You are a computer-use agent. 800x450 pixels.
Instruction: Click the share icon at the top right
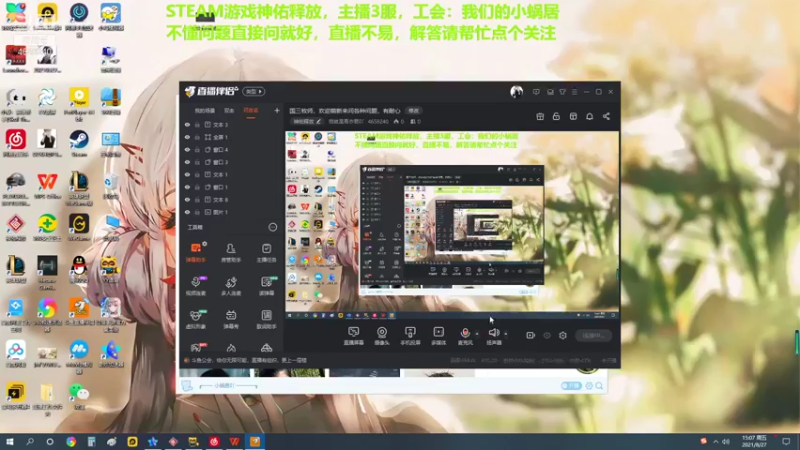click(x=606, y=116)
